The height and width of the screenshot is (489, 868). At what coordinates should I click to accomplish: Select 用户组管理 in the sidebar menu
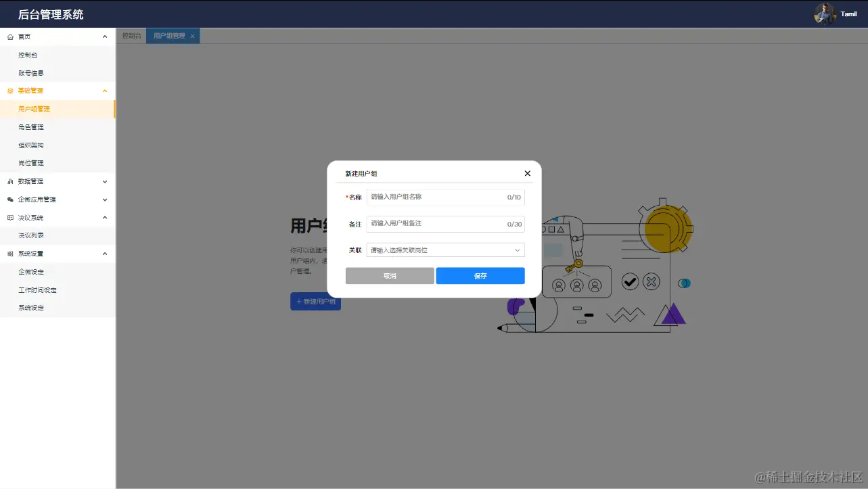(58, 109)
